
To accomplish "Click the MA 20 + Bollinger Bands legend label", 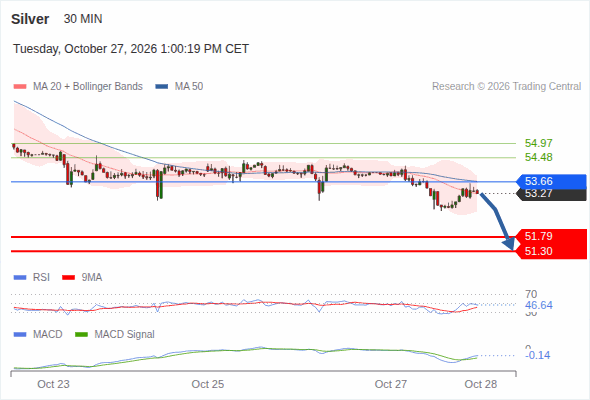I will 88,87.
